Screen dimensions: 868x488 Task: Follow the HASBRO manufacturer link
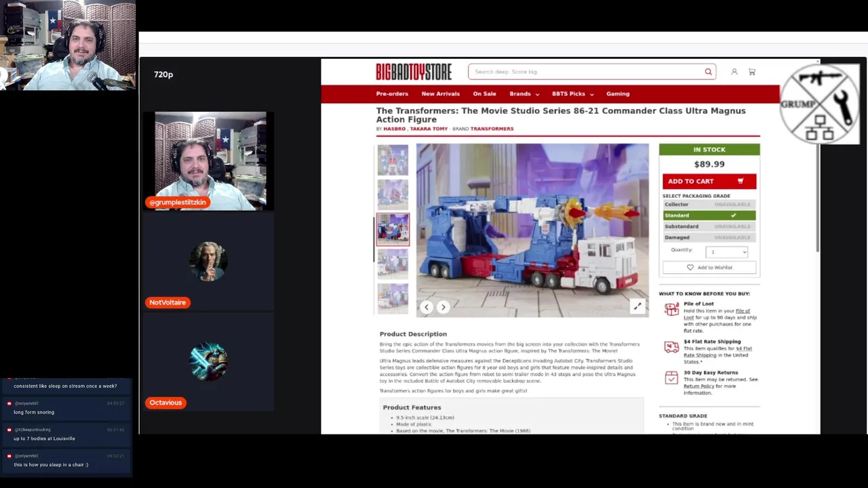tap(394, 129)
